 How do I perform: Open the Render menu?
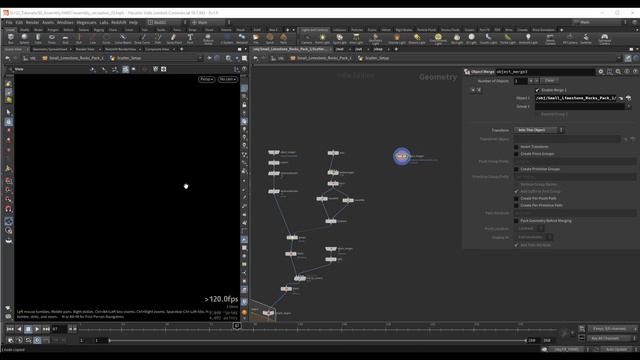[32, 22]
